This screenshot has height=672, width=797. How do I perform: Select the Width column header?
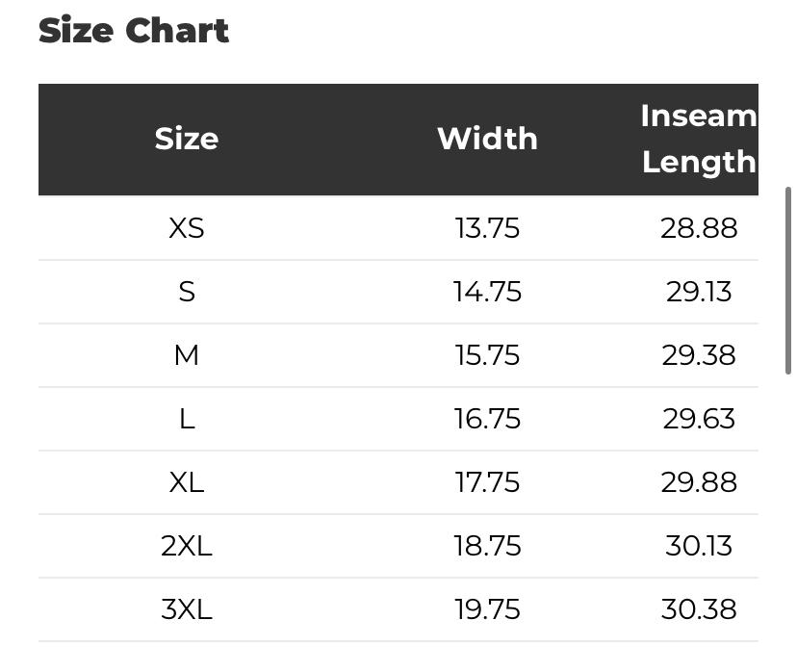tap(487, 139)
